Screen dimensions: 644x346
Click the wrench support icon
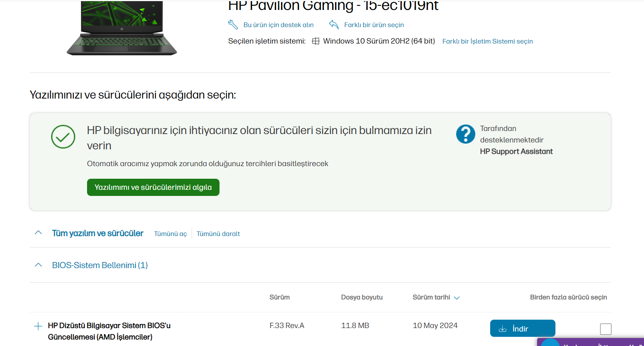233,25
